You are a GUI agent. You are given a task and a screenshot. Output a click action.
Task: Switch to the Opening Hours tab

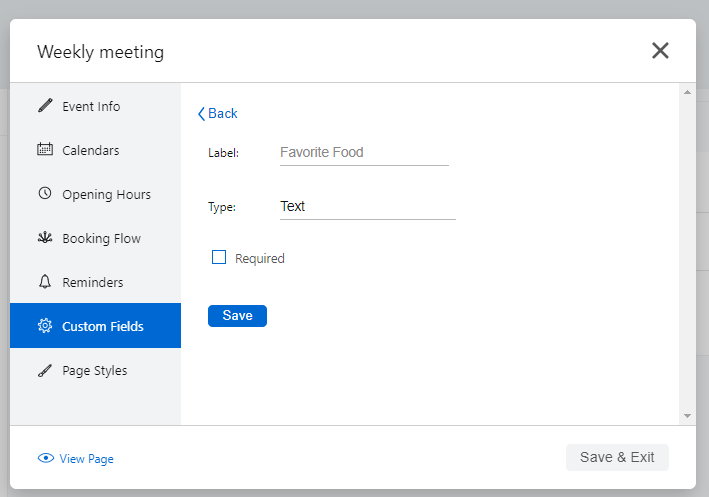coord(106,194)
